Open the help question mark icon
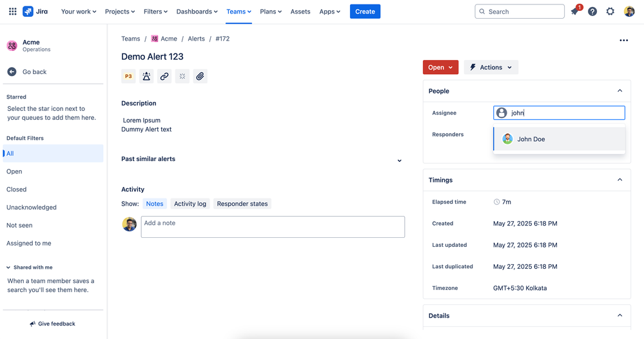The width and height of the screenshot is (644, 339). tap(592, 12)
